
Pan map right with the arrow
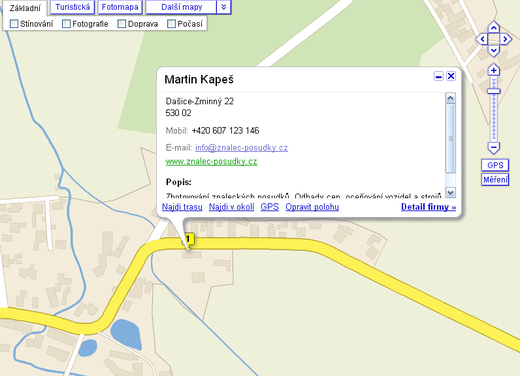pos(505,39)
